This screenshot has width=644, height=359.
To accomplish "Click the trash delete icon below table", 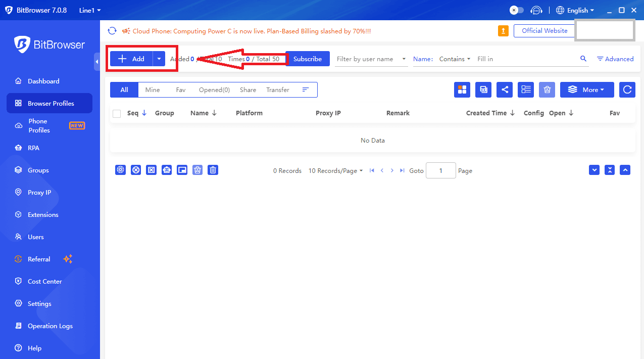I will pos(213,170).
